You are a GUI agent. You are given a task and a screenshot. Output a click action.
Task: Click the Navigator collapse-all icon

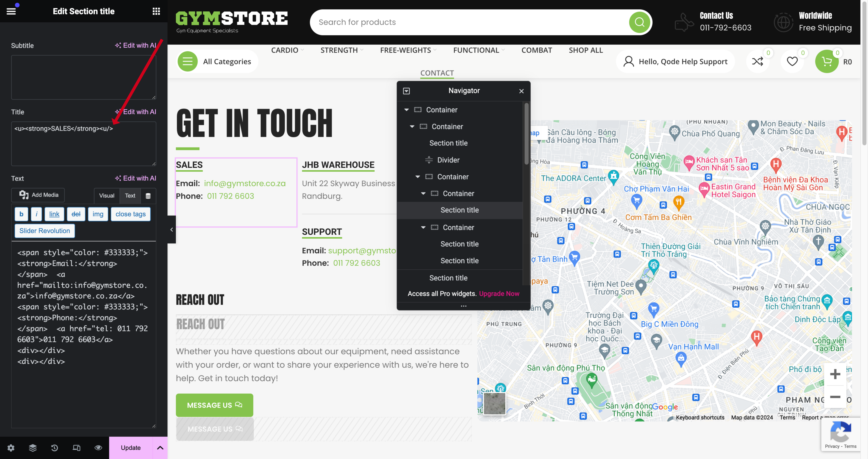(406, 91)
